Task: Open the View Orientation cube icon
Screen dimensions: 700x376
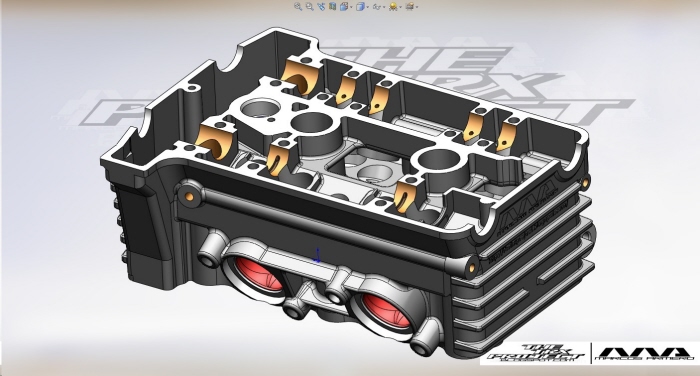Action: tap(344, 6)
